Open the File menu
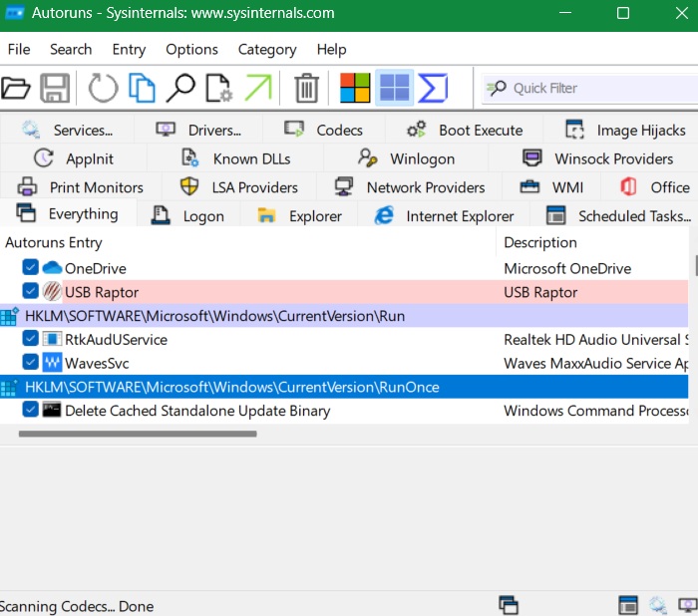 pyautogui.click(x=19, y=49)
